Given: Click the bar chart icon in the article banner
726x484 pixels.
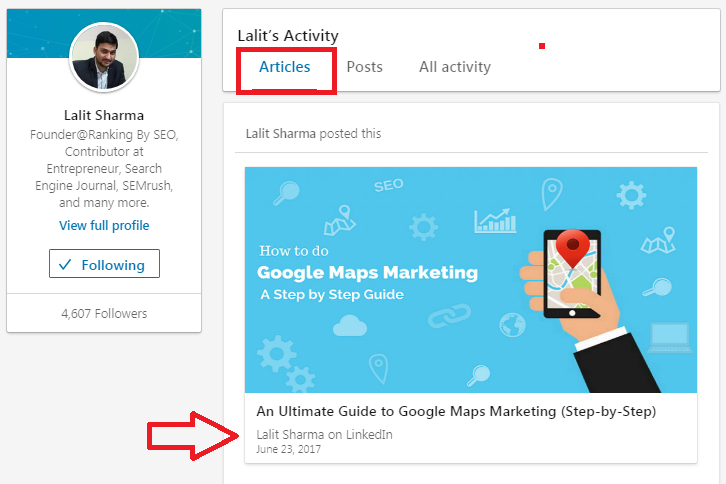Looking at the screenshot, I should 495,220.
